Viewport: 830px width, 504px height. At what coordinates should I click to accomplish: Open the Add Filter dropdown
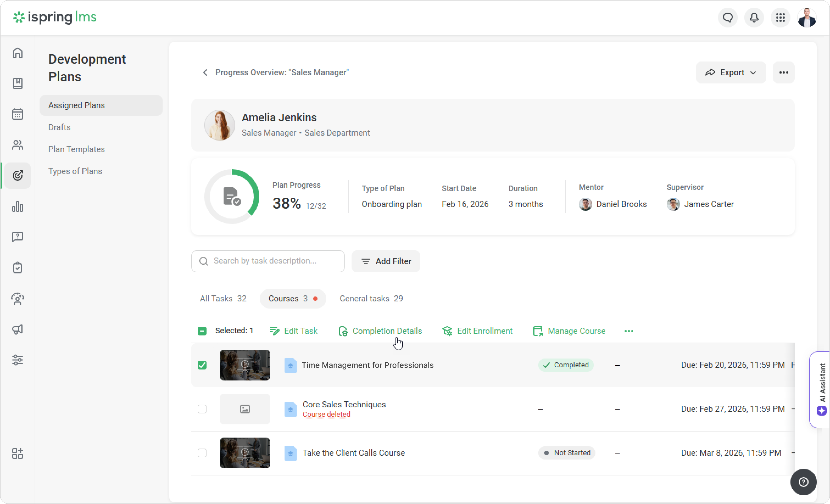386,261
